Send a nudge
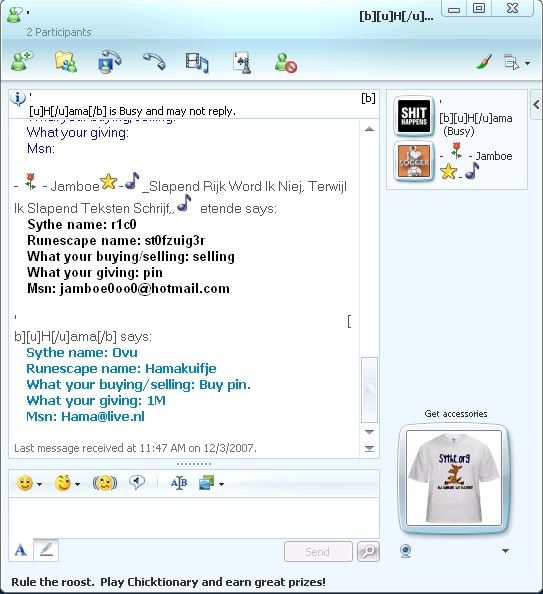The image size is (543, 594). (x=105, y=483)
